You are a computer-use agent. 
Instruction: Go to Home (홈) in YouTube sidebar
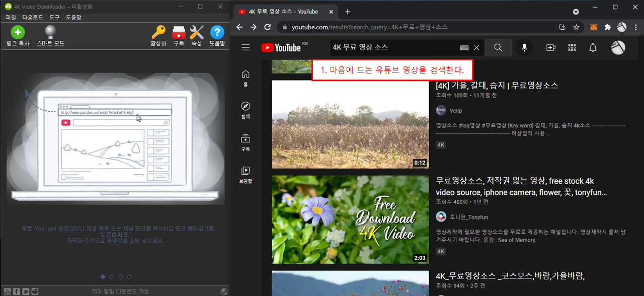pos(246,78)
